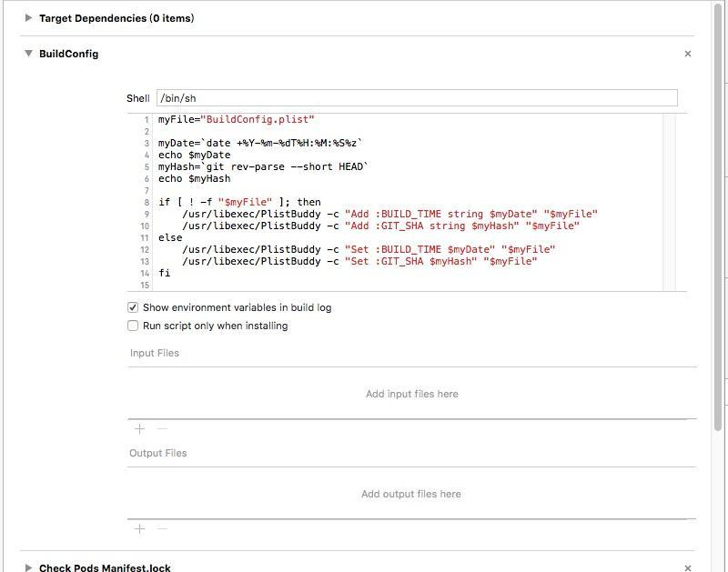728x572 pixels.
Task: Delete the BuildConfig build phase
Action: [688, 54]
